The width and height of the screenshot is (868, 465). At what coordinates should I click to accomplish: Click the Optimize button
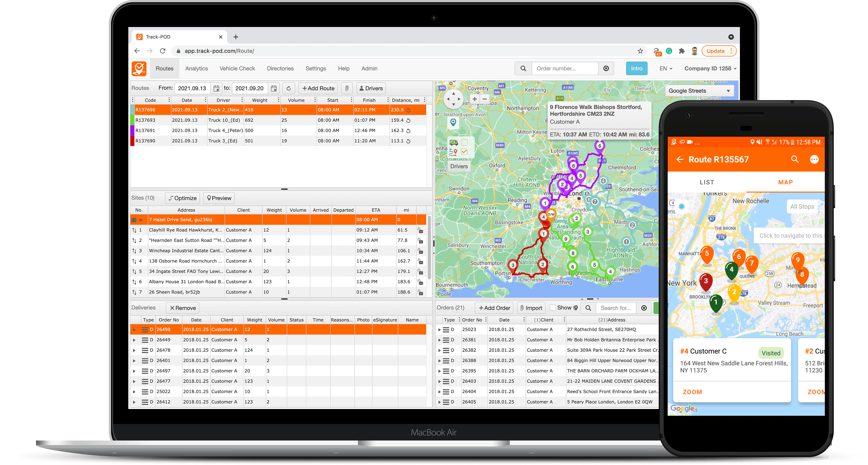(183, 198)
